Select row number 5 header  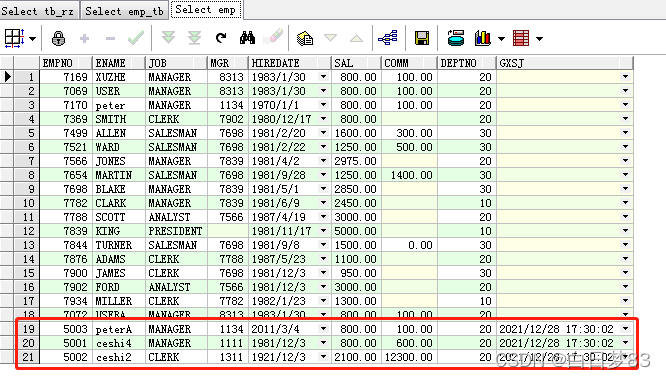pyautogui.click(x=27, y=133)
